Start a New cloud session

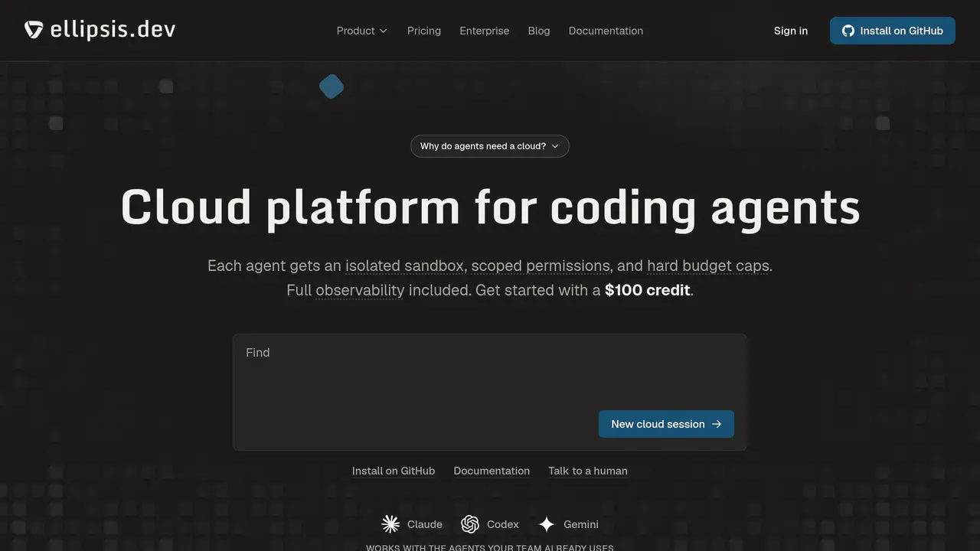tap(666, 424)
